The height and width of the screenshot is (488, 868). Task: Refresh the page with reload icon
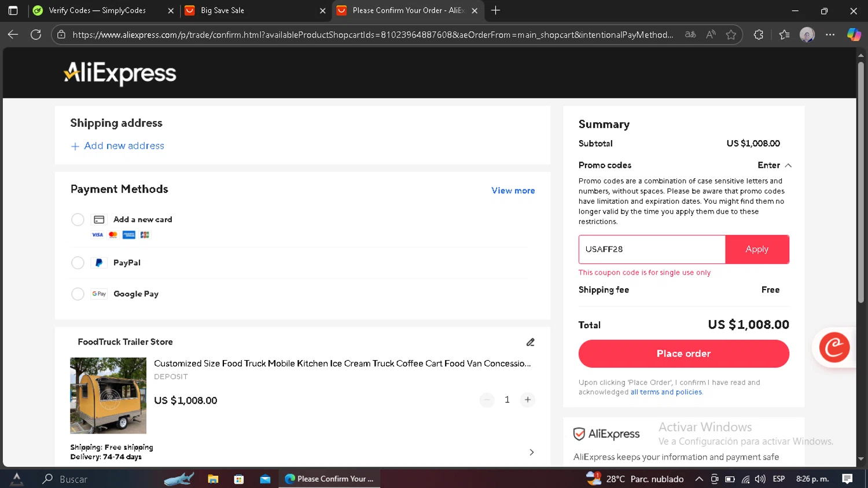36,35
